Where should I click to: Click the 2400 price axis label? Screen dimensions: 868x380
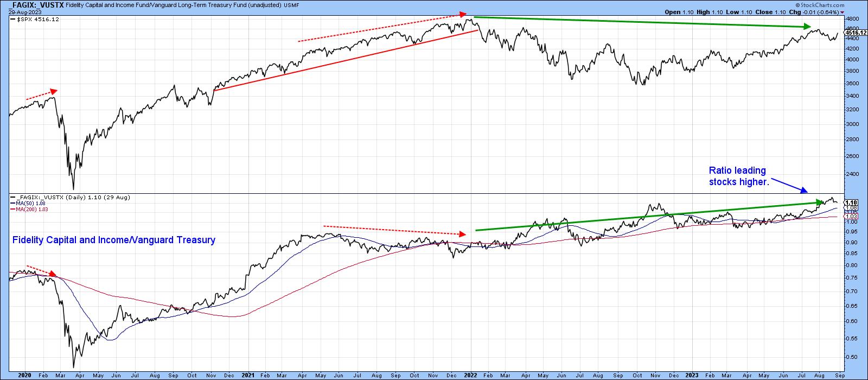[851, 175]
